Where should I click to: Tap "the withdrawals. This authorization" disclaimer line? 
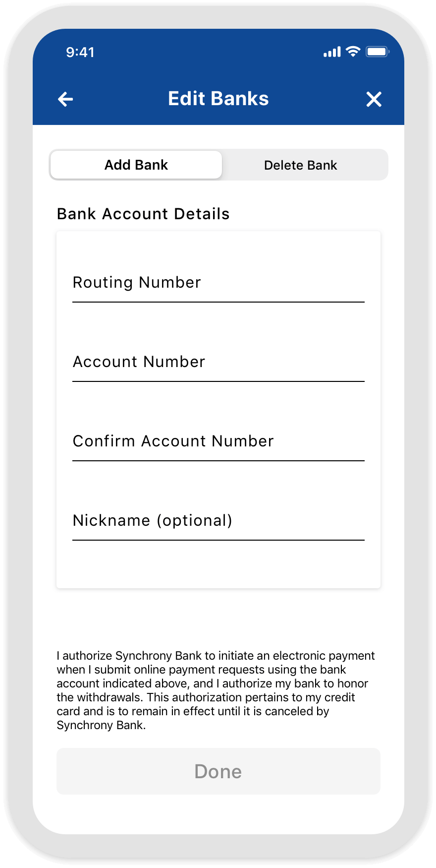(x=206, y=697)
